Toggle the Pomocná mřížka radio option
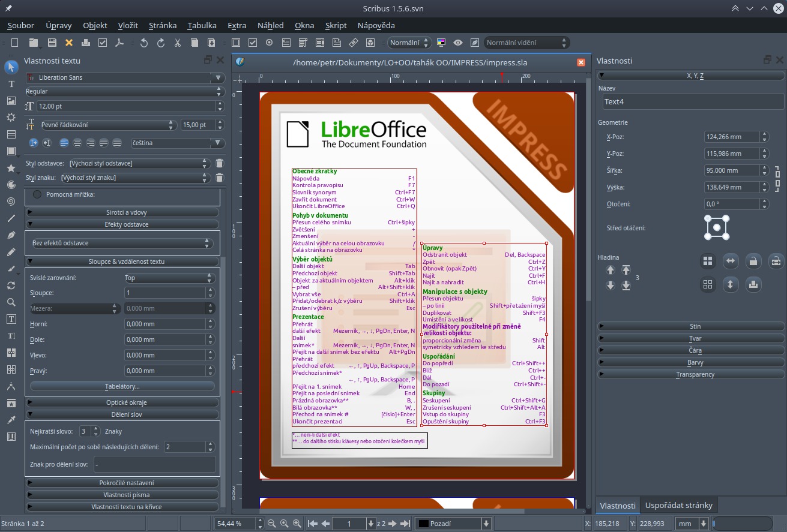787x532 pixels. pyautogui.click(x=37, y=194)
